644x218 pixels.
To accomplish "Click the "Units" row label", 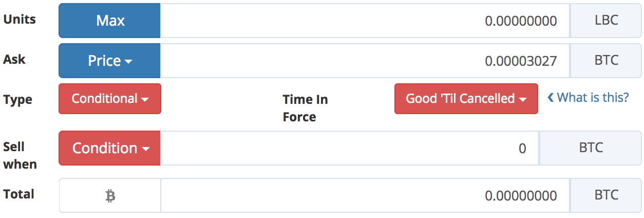I will (20, 20).
